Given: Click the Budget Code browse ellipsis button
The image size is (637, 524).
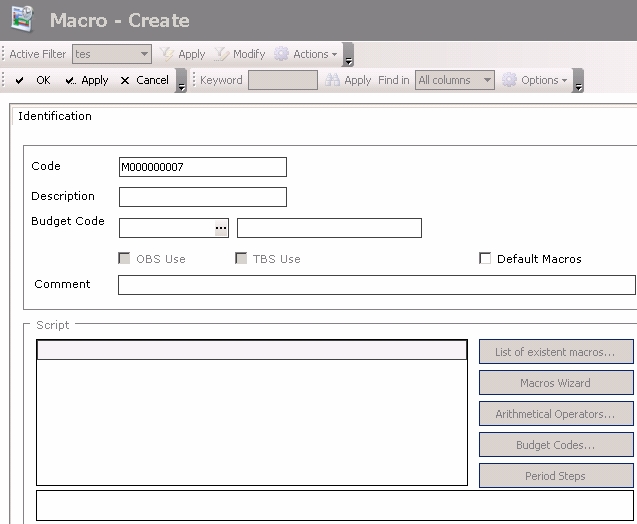Looking at the screenshot, I should [221, 228].
